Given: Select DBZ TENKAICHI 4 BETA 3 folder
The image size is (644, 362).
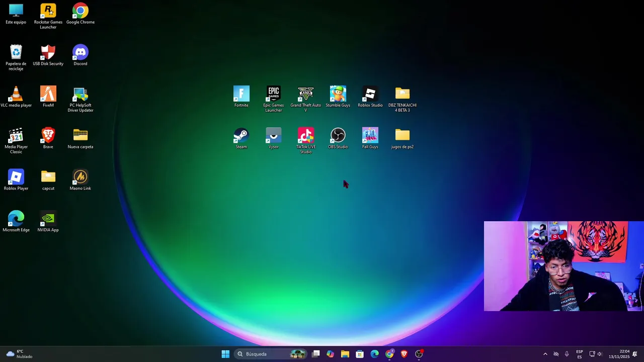Looking at the screenshot, I should (x=403, y=99).
